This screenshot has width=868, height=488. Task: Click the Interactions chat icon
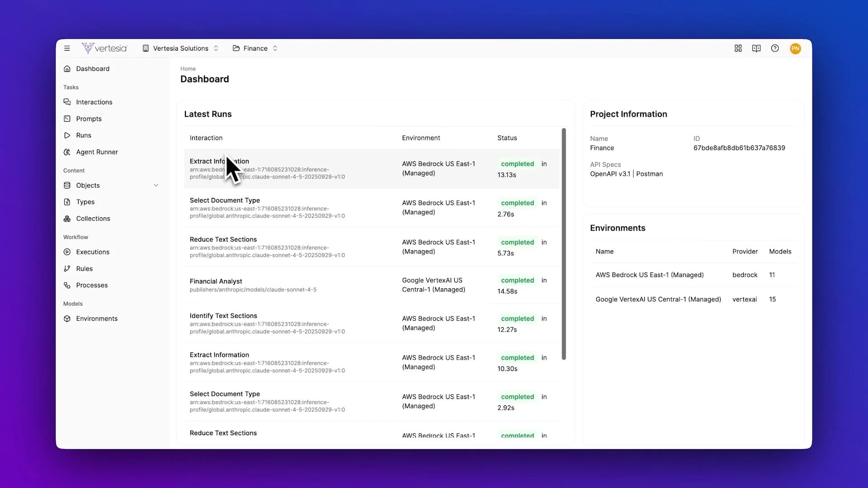[x=67, y=102]
